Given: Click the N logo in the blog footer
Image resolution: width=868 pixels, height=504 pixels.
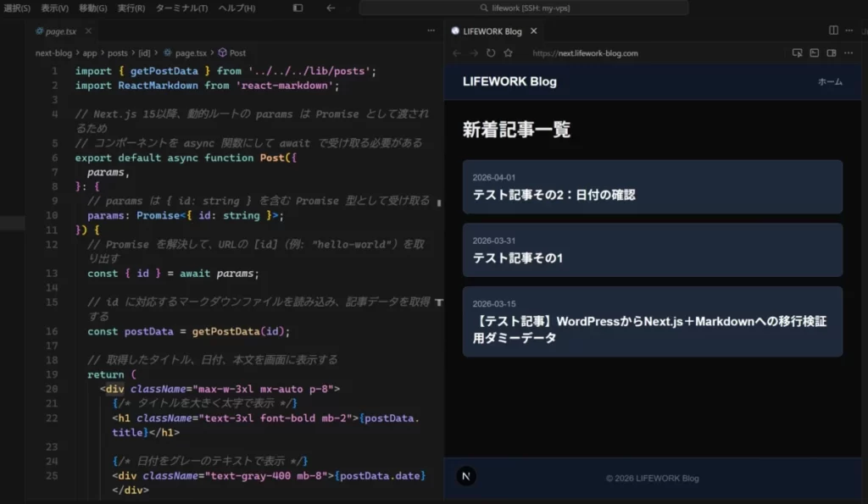Looking at the screenshot, I should 465,475.
